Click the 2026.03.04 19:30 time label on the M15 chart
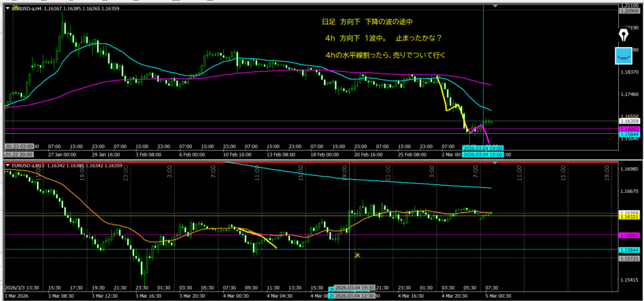644x301 pixels. (353, 289)
